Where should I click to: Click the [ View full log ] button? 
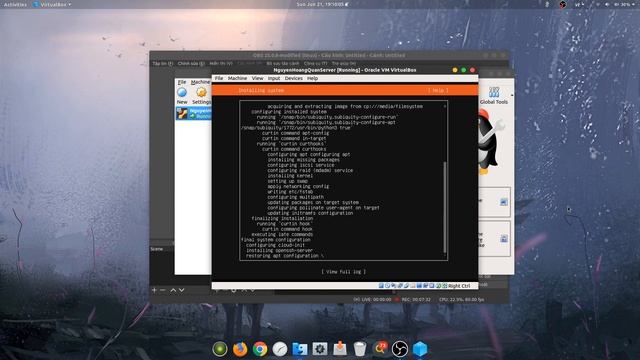click(x=343, y=272)
